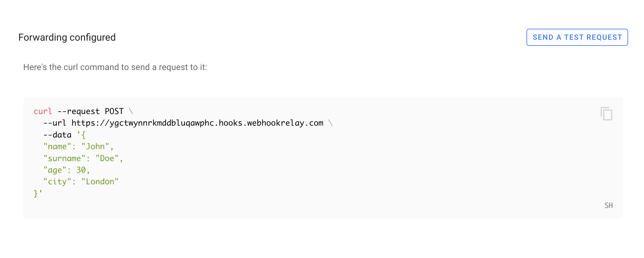Click the curl command description text
The width and height of the screenshot is (644, 258).
[115, 67]
